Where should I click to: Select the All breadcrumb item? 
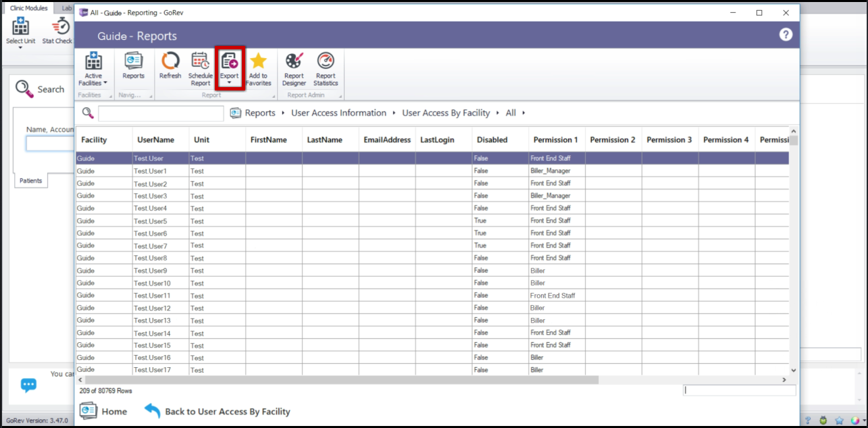click(511, 113)
